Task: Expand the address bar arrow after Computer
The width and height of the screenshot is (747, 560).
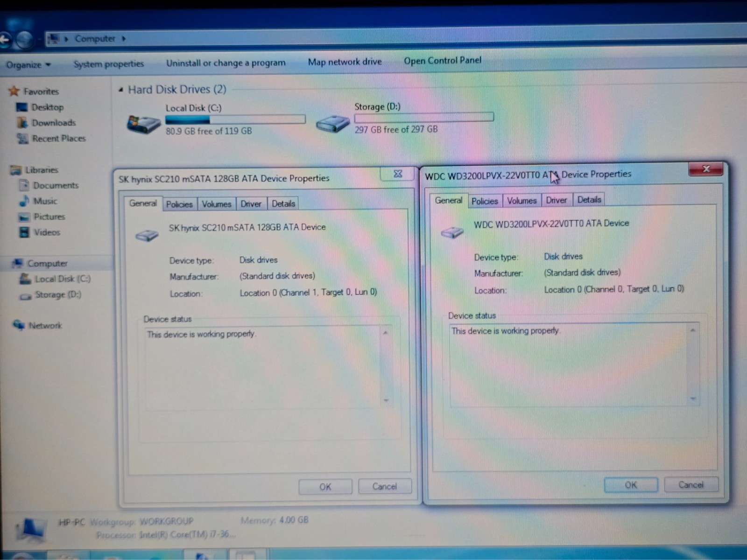Action: 124,39
